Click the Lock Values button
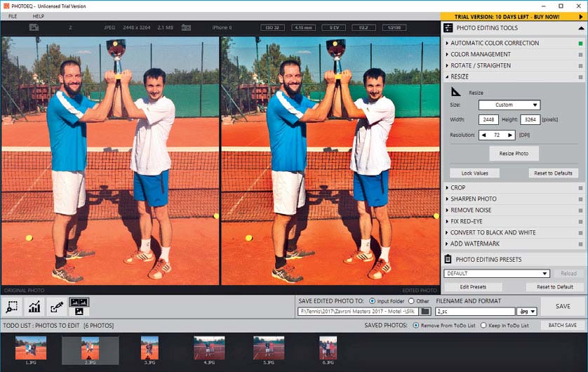The image size is (588, 372). pyautogui.click(x=475, y=173)
